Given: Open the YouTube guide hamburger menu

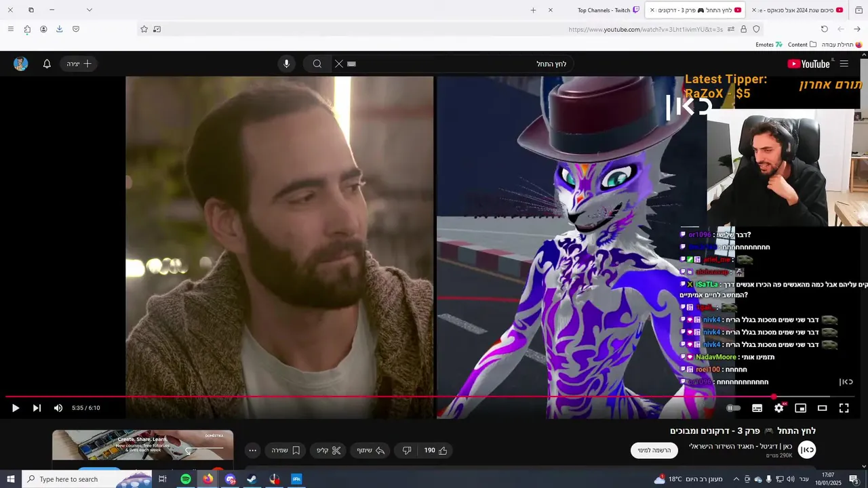Looking at the screenshot, I should [x=844, y=64].
